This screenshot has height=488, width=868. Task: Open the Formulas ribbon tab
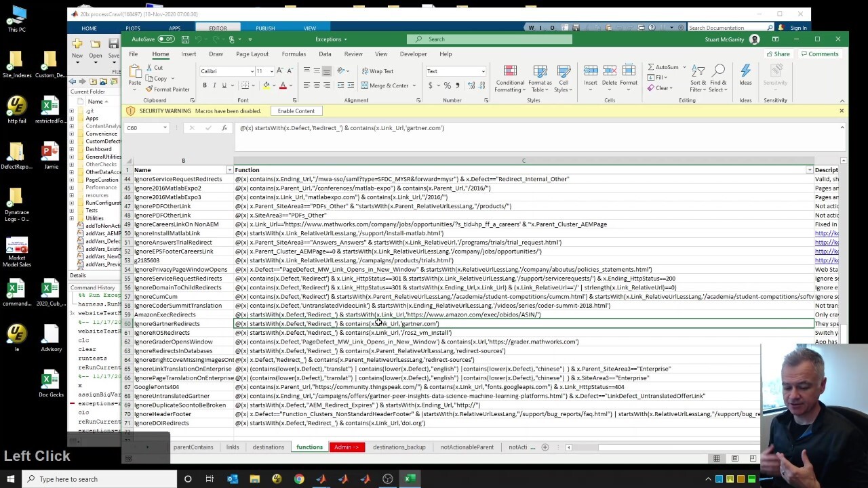point(294,54)
